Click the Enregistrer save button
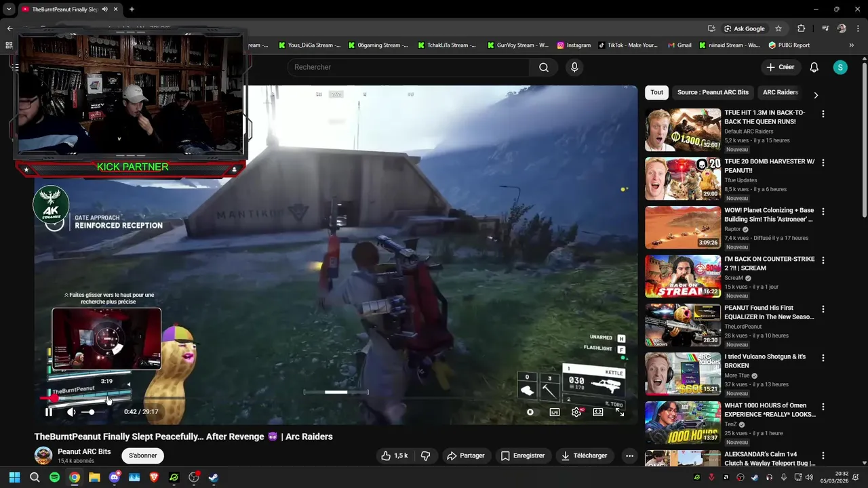This screenshot has height=488, width=868. [523, 455]
